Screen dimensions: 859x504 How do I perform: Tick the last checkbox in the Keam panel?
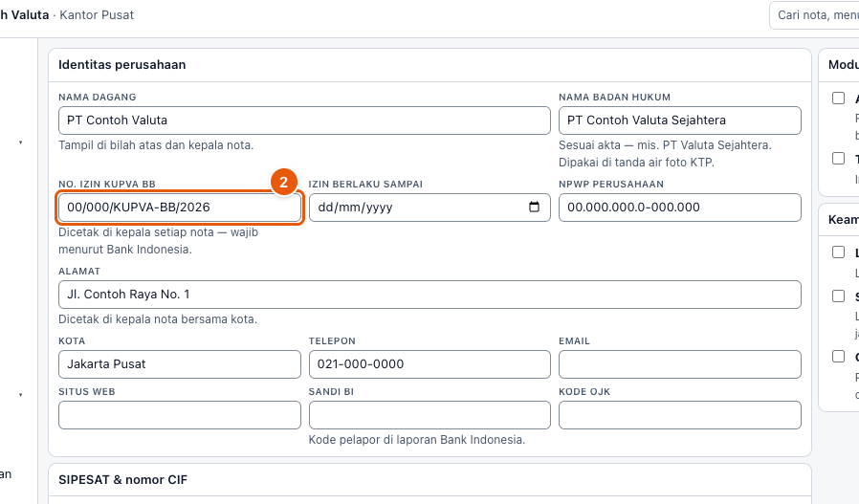click(x=838, y=356)
